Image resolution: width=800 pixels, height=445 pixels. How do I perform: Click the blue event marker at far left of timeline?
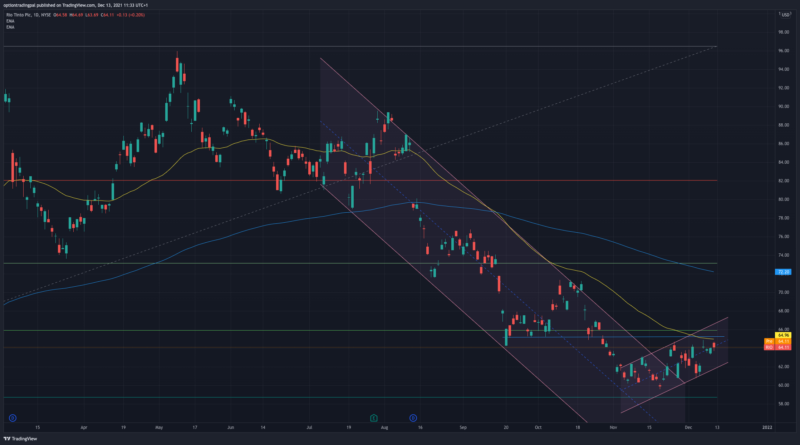pyautogui.click(x=12, y=417)
